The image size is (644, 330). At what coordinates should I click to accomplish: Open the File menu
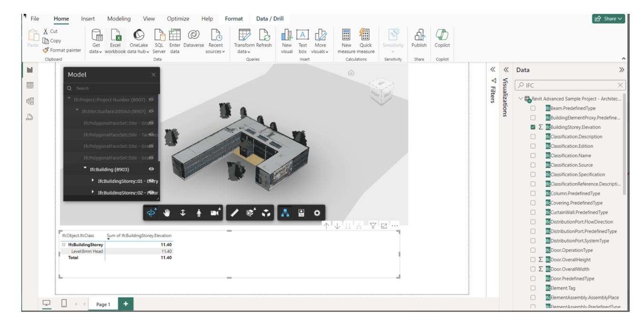click(x=35, y=19)
